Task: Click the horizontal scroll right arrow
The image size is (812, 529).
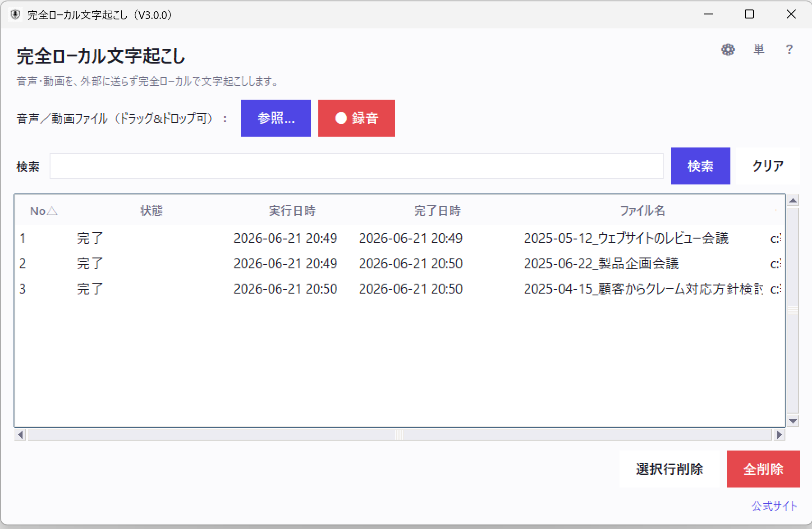Action: click(779, 435)
